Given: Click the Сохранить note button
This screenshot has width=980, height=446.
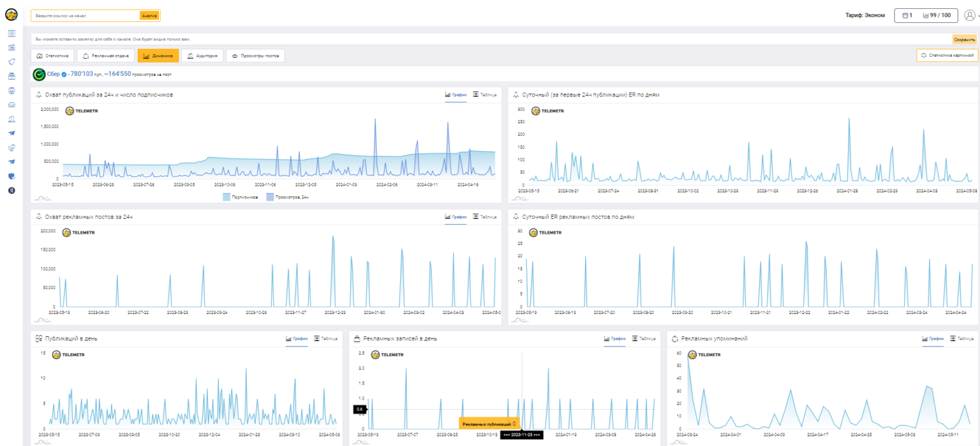Looking at the screenshot, I should (964, 40).
